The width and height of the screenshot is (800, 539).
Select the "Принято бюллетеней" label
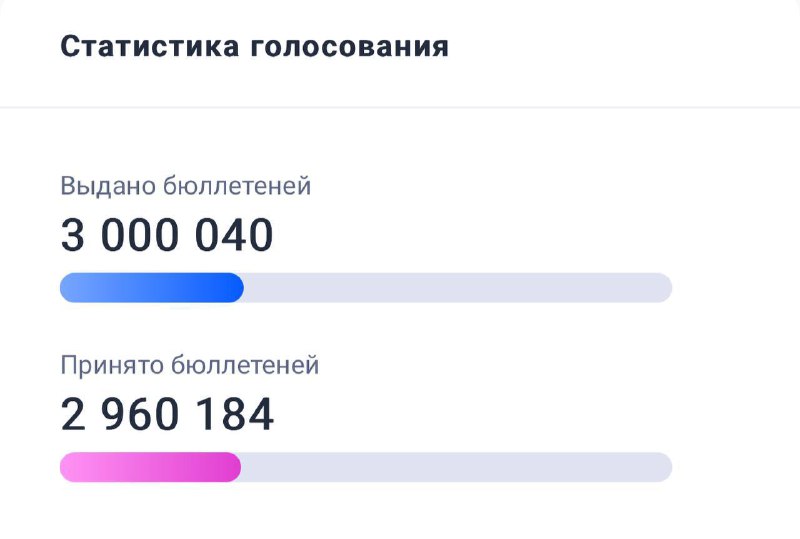pyautogui.click(x=190, y=365)
